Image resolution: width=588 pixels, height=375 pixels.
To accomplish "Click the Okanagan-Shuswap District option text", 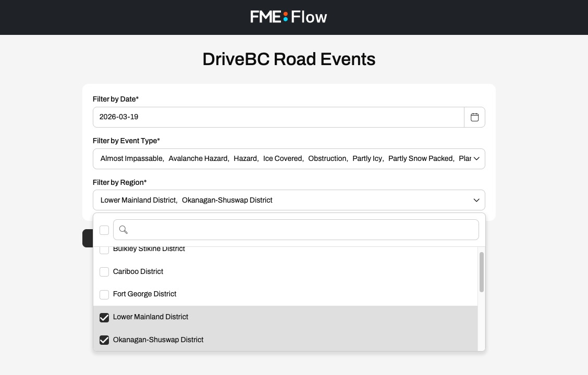I will coord(158,340).
